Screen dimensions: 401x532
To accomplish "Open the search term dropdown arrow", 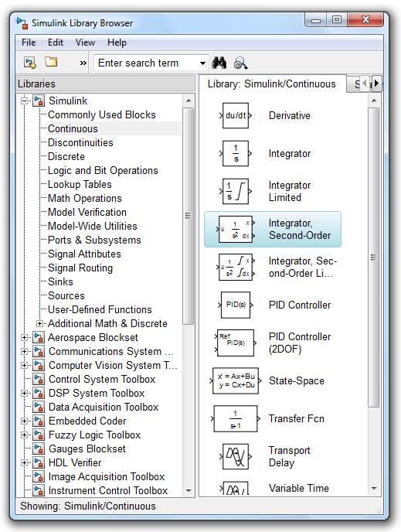I will [202, 63].
